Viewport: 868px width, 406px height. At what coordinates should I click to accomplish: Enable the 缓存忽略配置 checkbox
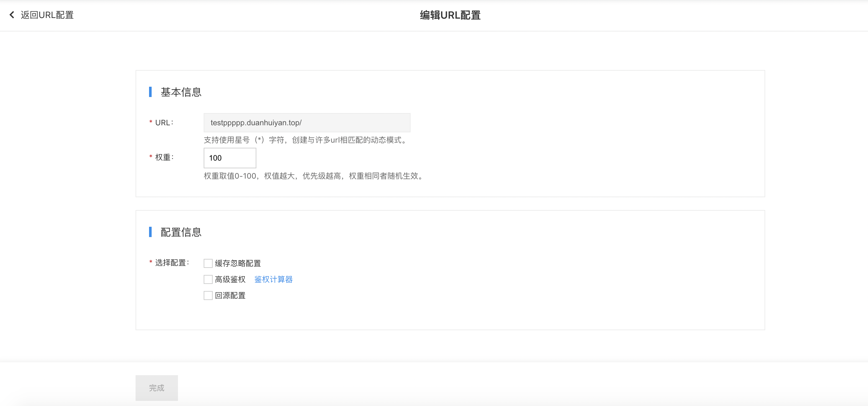point(208,263)
